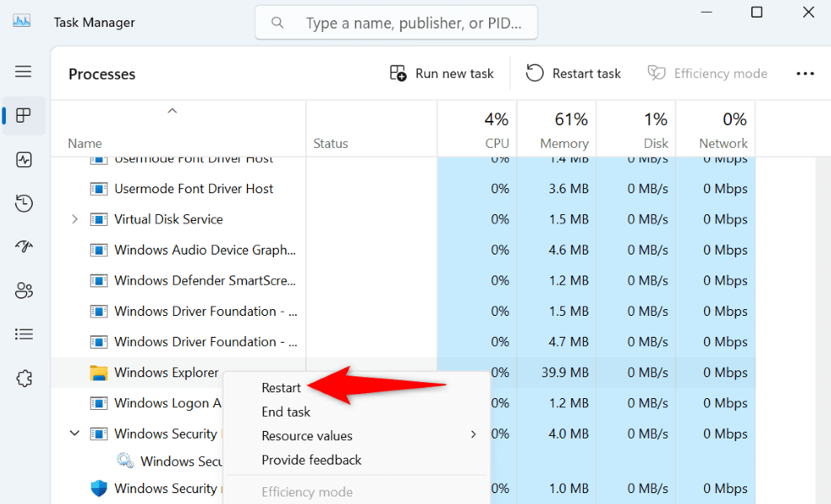Image resolution: width=831 pixels, height=504 pixels.
Task: Open the hamburger navigation menu
Action: click(24, 72)
